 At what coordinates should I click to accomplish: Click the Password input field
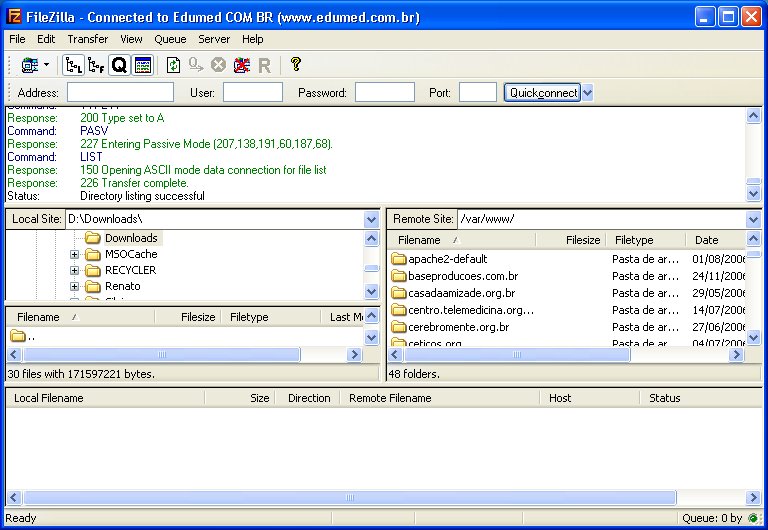pos(384,92)
